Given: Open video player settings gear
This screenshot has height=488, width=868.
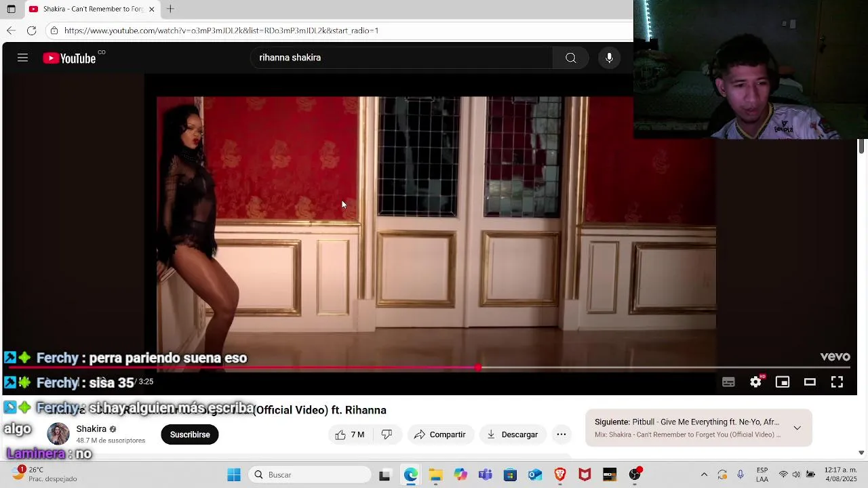Looking at the screenshot, I should click(755, 382).
